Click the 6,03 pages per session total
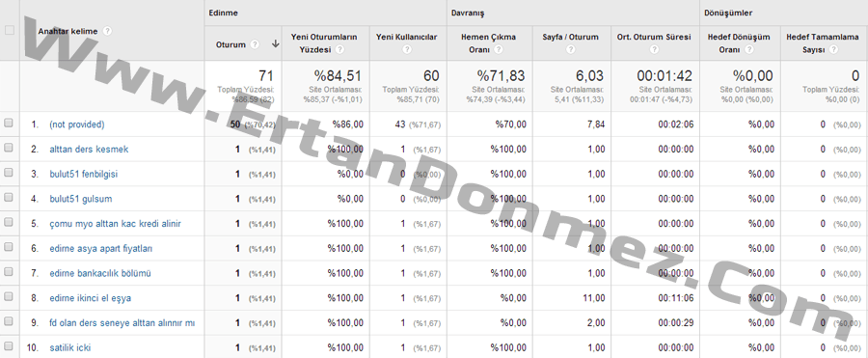Screen dimensions: 868x358 588,76
